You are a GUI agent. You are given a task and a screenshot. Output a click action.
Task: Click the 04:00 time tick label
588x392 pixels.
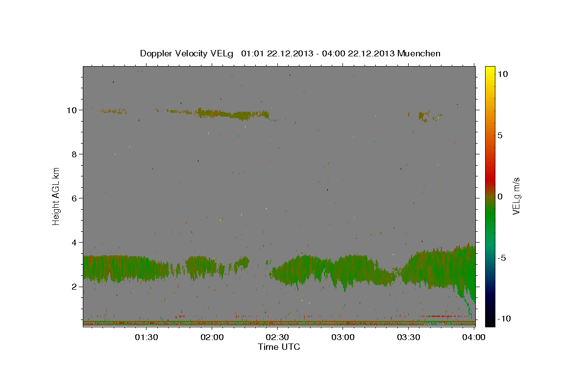click(474, 337)
